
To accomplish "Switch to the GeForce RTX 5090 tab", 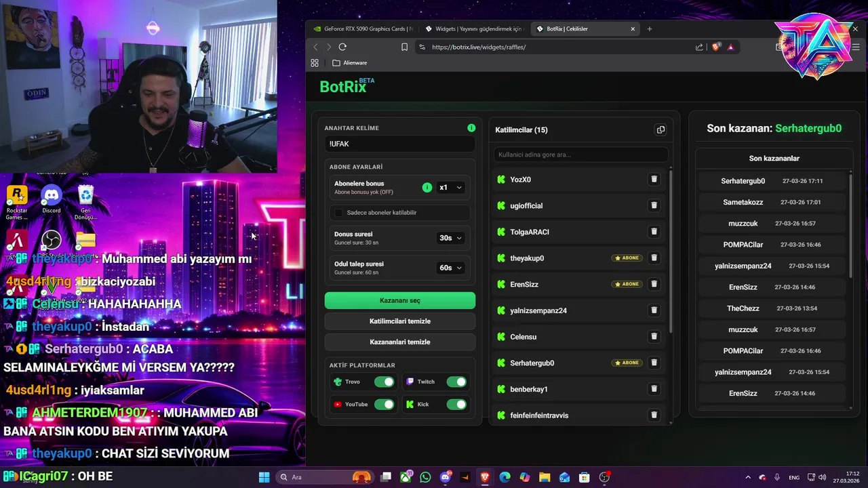I will click(x=363, y=29).
